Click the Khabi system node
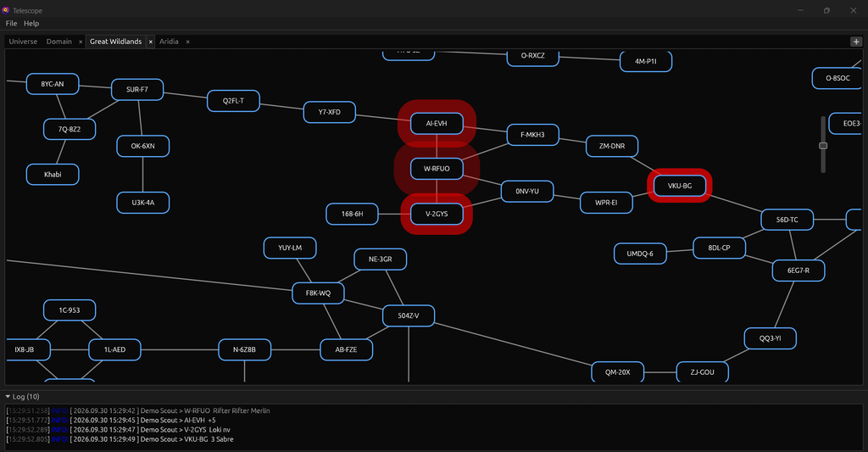Screen dimensions: 868x452 [53, 175]
